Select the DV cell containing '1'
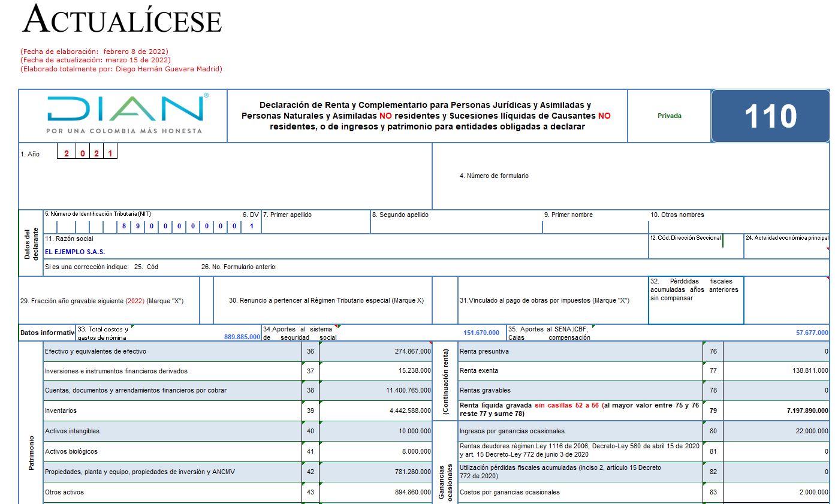 252,227
